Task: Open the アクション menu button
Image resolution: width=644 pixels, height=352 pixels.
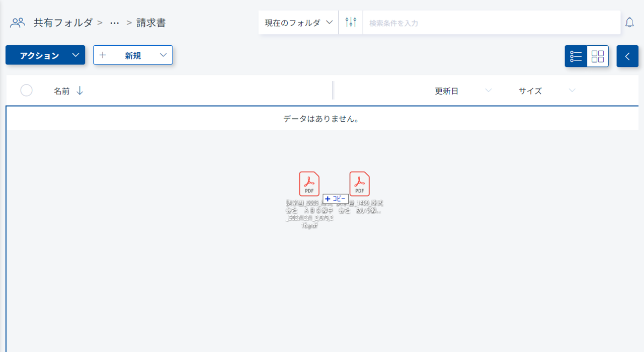Action: tap(45, 55)
